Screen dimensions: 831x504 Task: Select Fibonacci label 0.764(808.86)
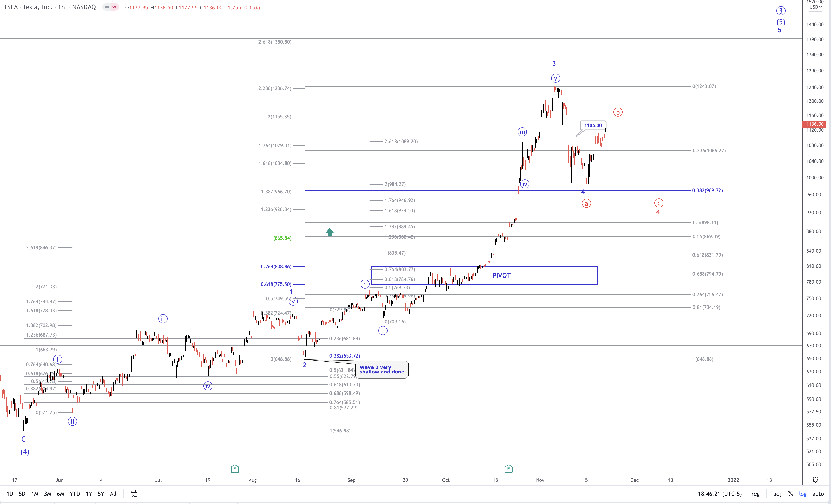(x=276, y=266)
